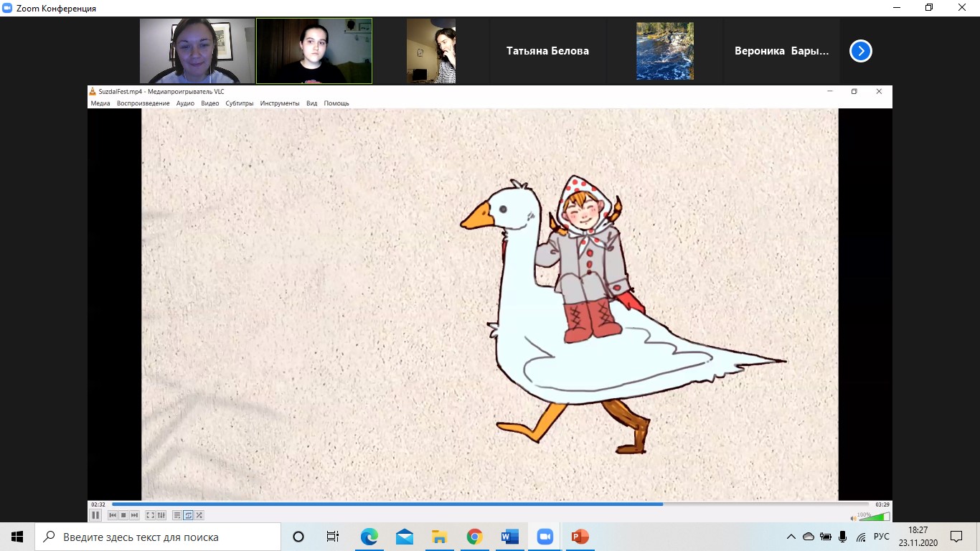This screenshot has height=551, width=980.
Task: Open Cortana circle icon
Action: click(298, 537)
